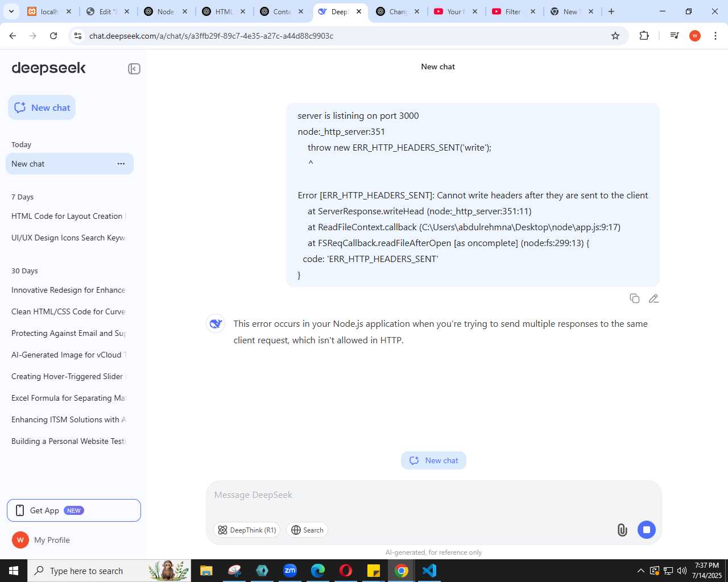Collapse the DeepSeek sidebar panel

tap(134, 69)
